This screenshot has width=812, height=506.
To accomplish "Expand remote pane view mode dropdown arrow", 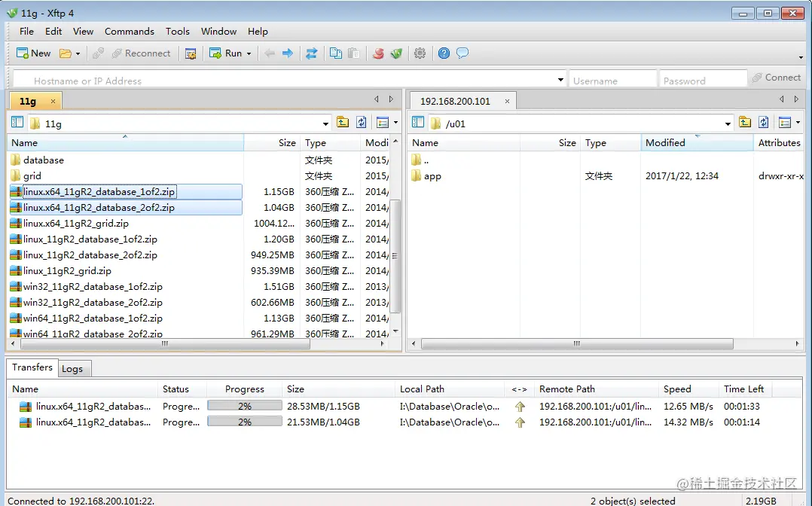I will click(x=798, y=123).
